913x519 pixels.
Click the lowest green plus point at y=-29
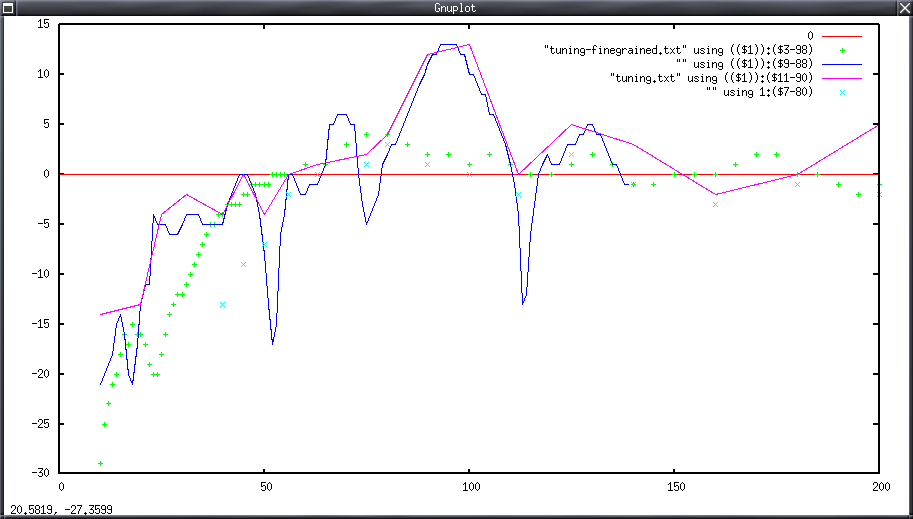(x=100, y=464)
